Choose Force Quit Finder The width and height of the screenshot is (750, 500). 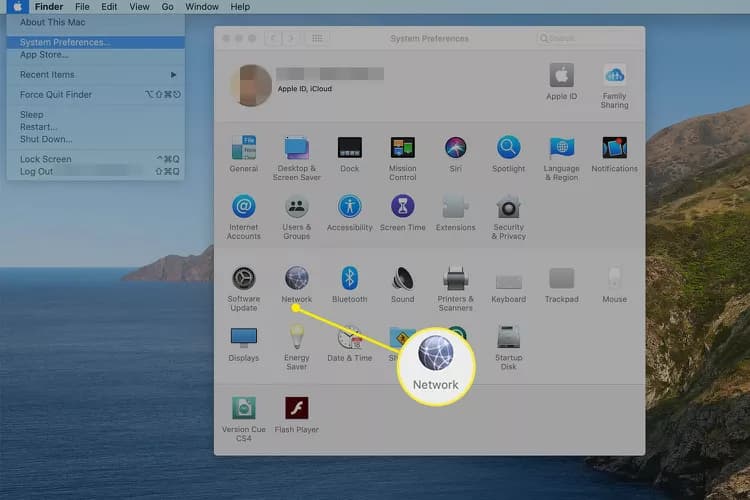(96, 95)
